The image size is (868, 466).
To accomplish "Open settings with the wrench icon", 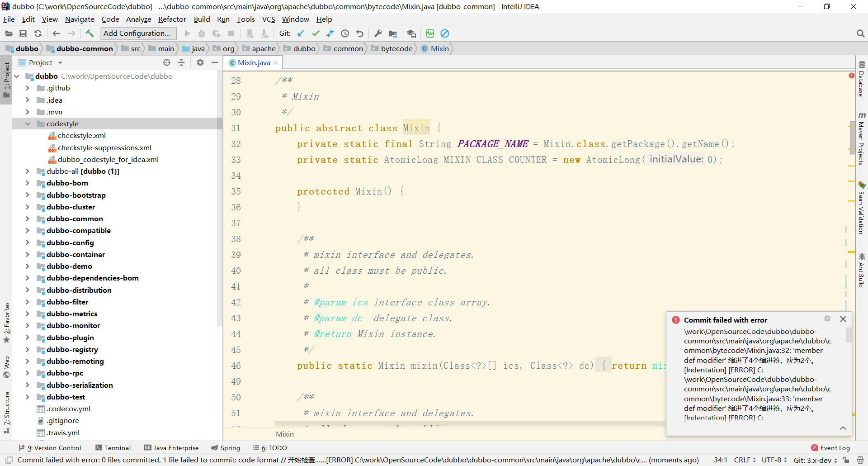I will [378, 33].
